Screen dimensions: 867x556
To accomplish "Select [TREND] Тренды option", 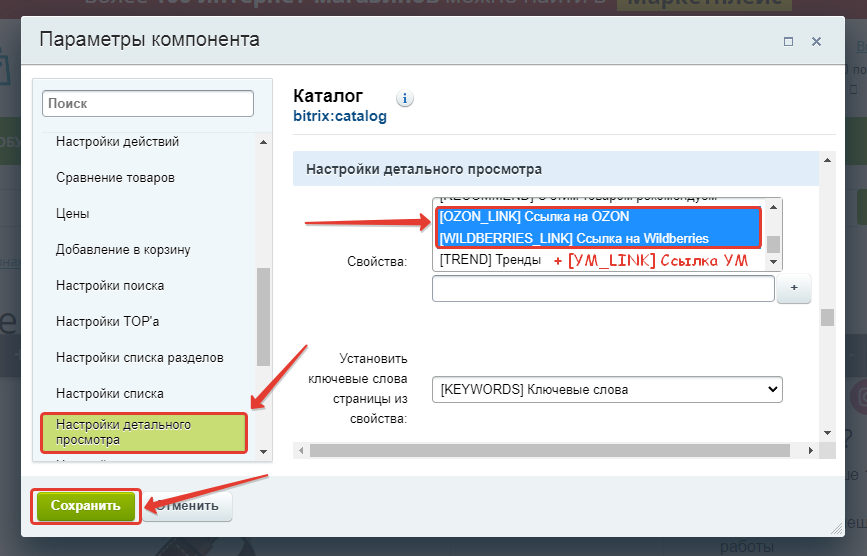I will point(490,260).
